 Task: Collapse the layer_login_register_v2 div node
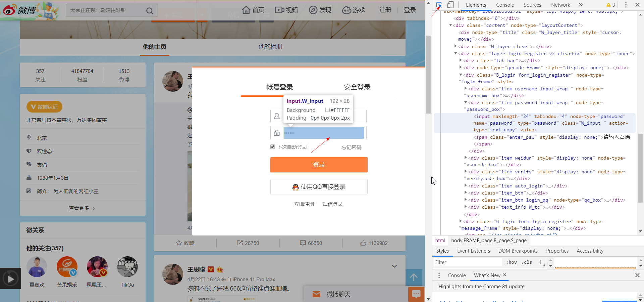(455, 53)
